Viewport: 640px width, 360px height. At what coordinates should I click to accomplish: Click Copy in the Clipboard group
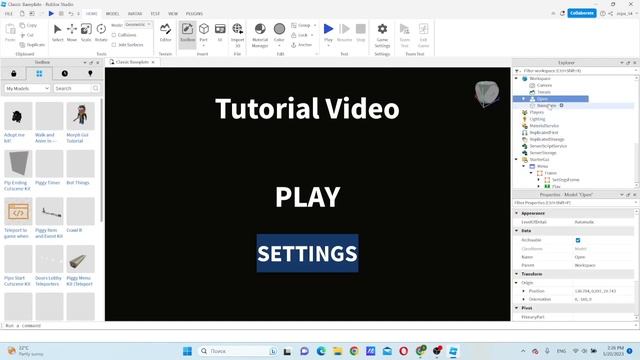(28, 25)
